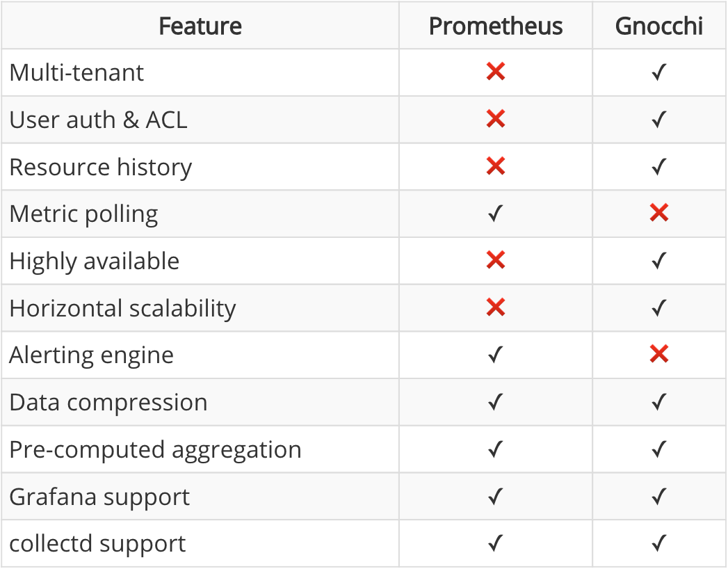728x569 pixels.
Task: Click the Prometheus column header
Action: coord(496,26)
